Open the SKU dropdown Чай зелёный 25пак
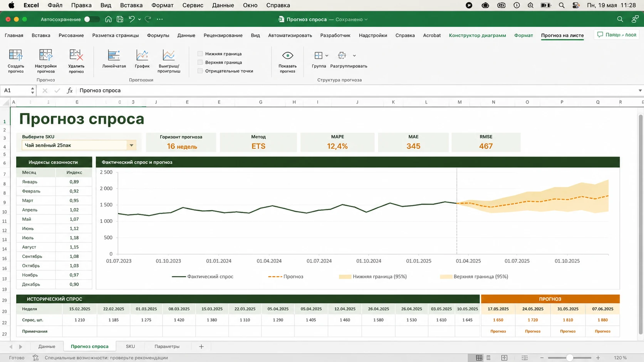This screenshot has height=362, width=644. pyautogui.click(x=79, y=145)
